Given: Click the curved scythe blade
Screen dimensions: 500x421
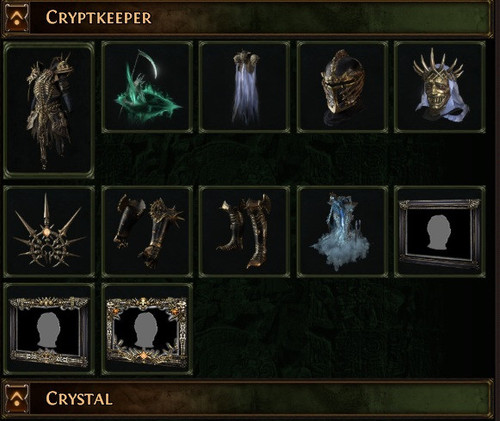Looking at the screenshot, I should point(153,65).
